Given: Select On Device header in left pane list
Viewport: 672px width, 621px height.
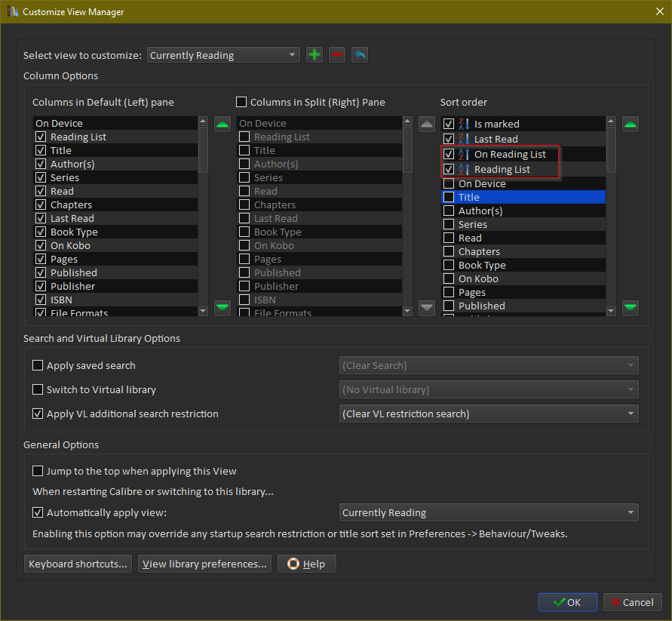Looking at the screenshot, I should tap(115, 123).
